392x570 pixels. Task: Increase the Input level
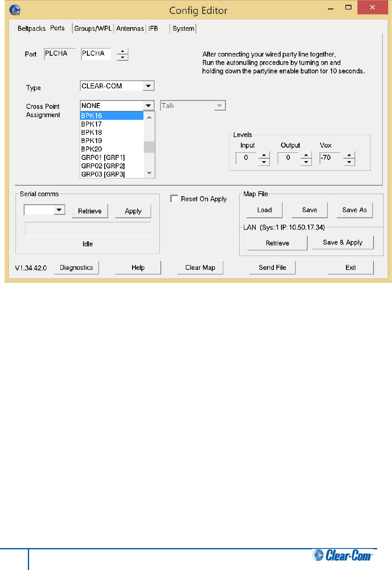coord(264,155)
